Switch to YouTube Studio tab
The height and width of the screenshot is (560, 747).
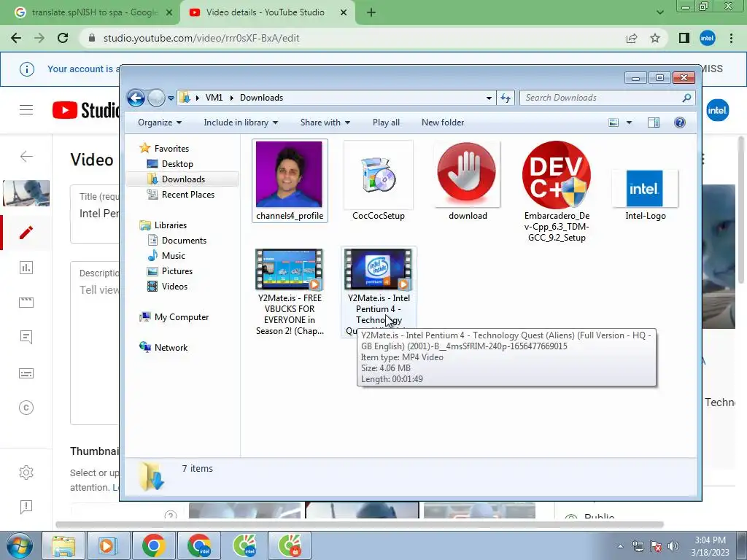tap(265, 12)
